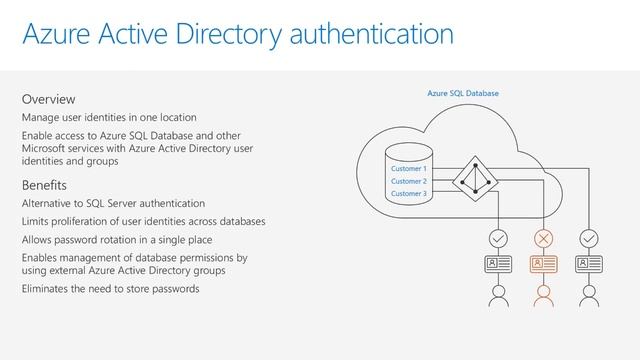Click the cloud outline icon
The width and height of the screenshot is (640, 360).
tap(459, 161)
